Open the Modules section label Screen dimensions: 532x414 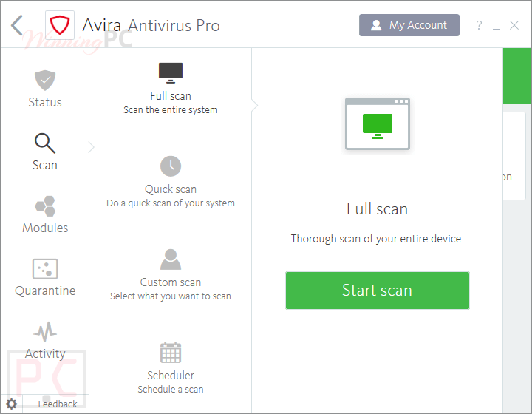(45, 228)
